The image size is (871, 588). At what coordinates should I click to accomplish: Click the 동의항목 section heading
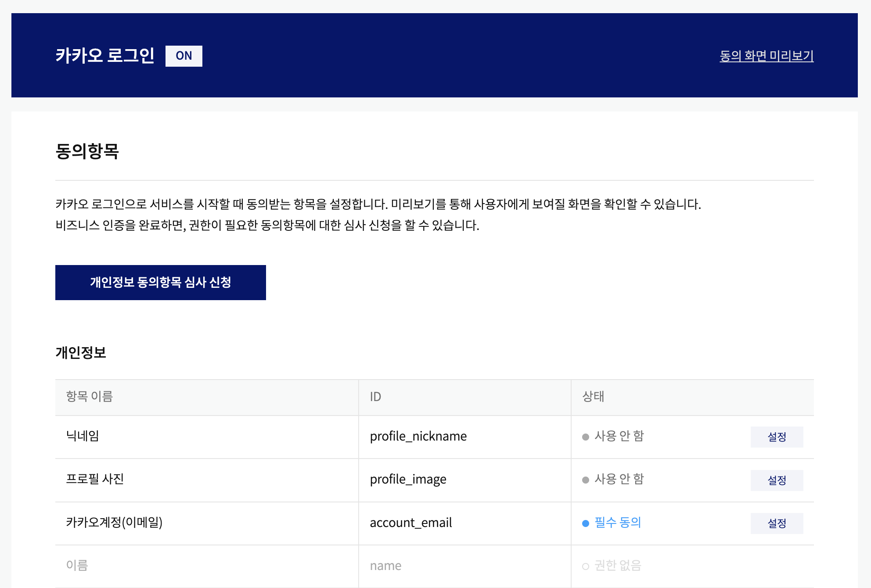[x=87, y=151]
